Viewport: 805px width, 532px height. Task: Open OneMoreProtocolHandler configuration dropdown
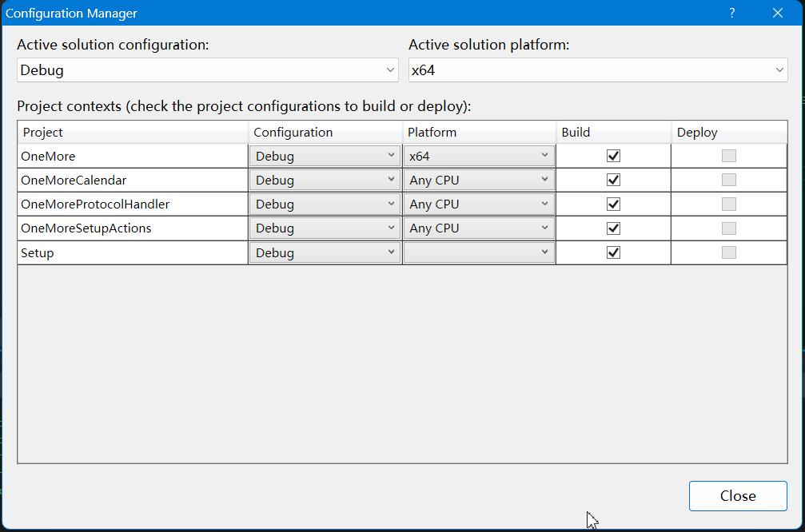tap(325, 204)
